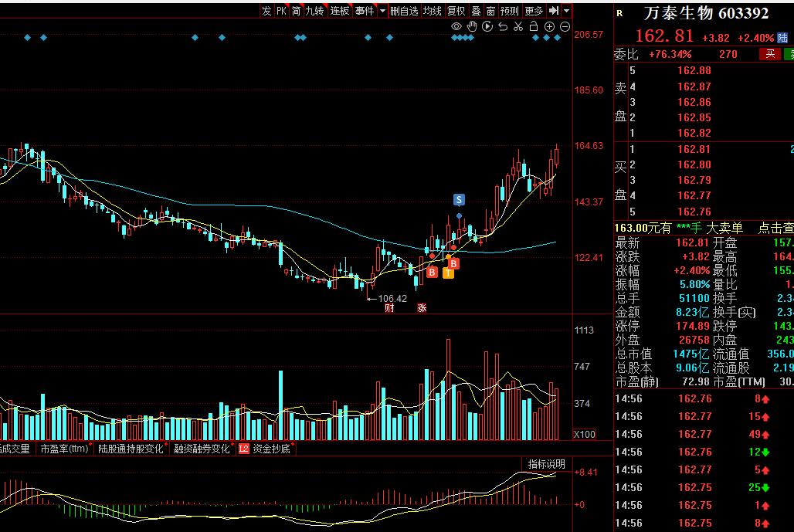Open the 事件 events button
Viewport: 794px width, 532px height.
click(x=365, y=11)
